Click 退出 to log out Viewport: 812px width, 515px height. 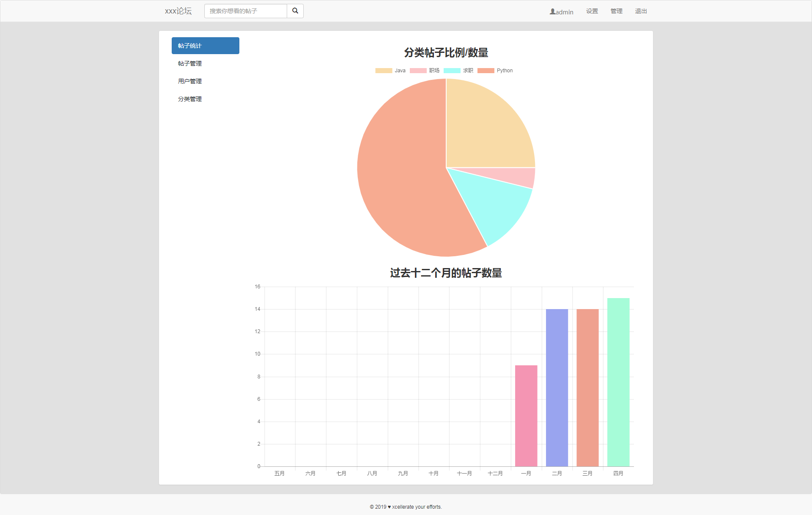(641, 11)
